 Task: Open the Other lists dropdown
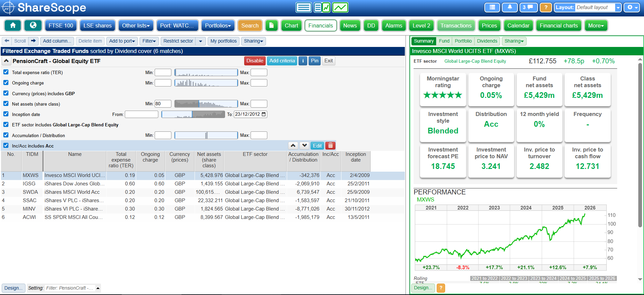pos(136,25)
